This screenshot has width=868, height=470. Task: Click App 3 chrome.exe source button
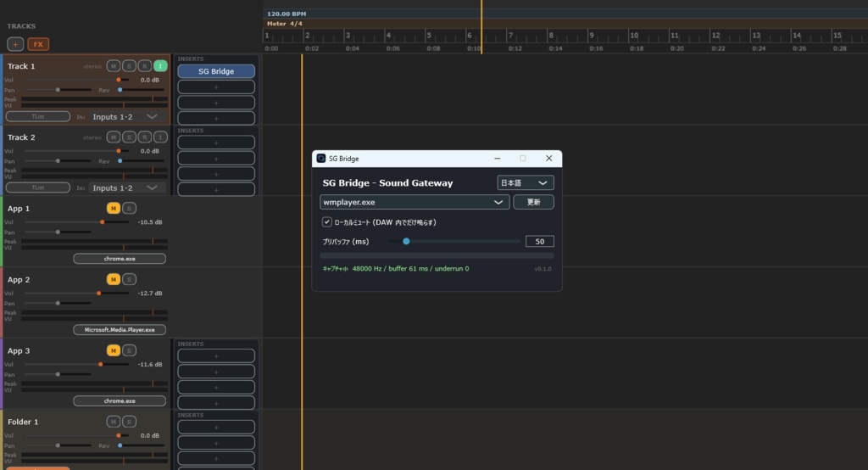point(120,400)
